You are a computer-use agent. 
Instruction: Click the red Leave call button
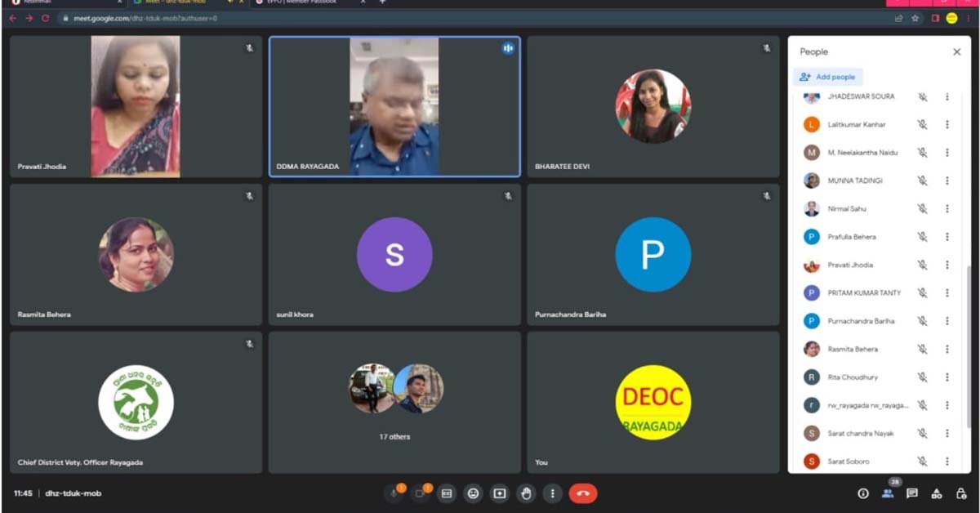pyautogui.click(x=582, y=493)
